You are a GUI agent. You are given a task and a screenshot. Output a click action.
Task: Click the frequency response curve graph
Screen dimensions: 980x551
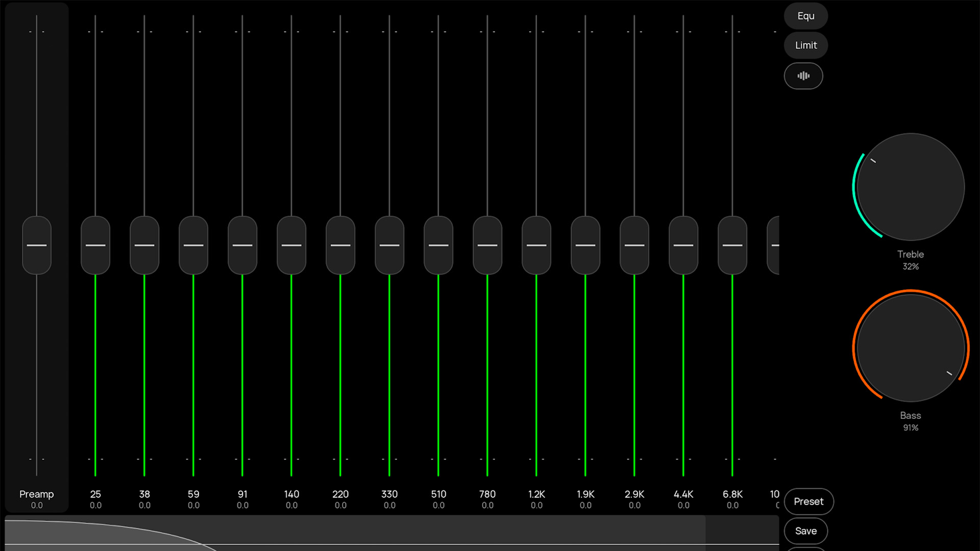coord(357,533)
